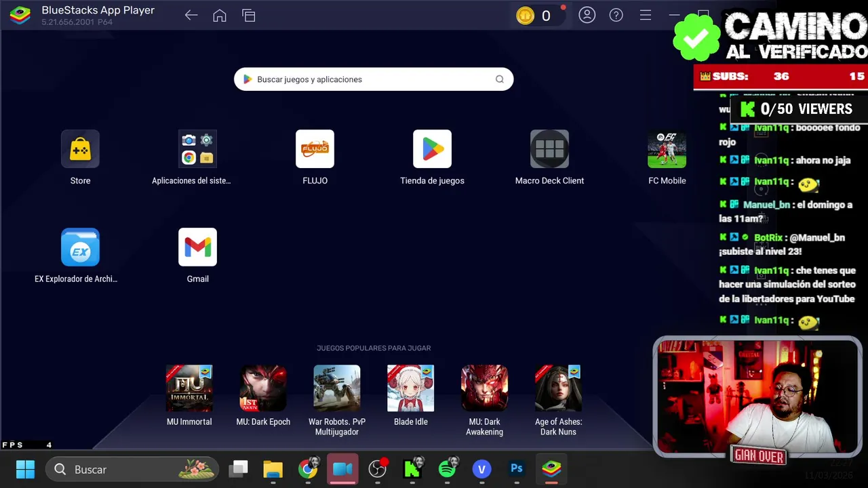Viewport: 868px width, 488px height.
Task: Open BlueStacks account profile
Action: [x=587, y=15]
